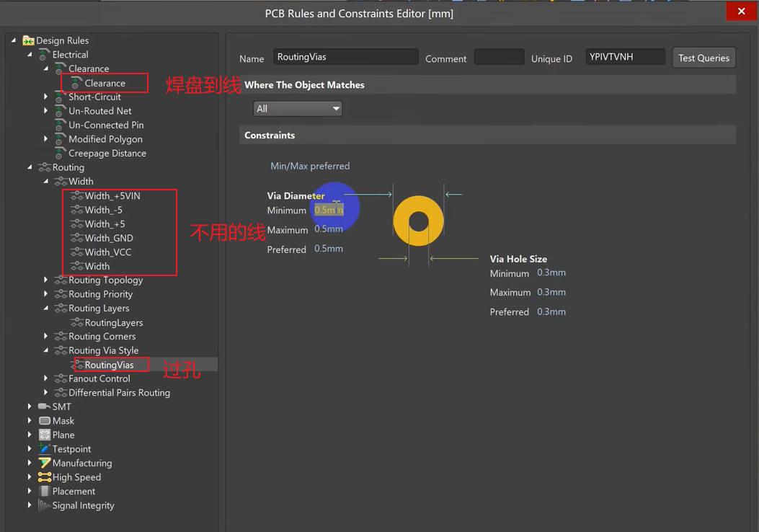Expand the Manufacturing category
The image size is (759, 532).
30,463
